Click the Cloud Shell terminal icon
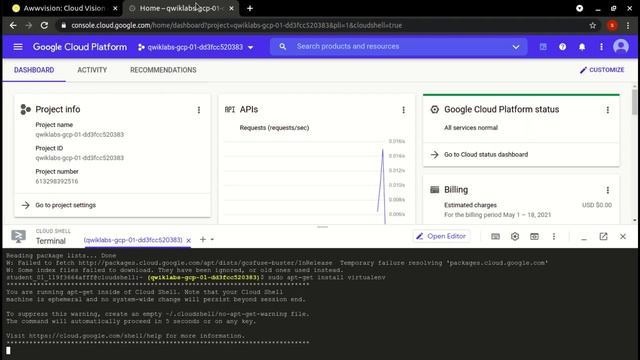The image size is (640, 360). point(18,236)
